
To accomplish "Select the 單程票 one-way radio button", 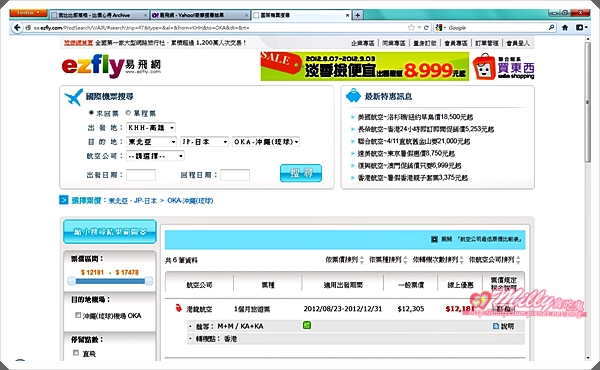I will pos(128,112).
